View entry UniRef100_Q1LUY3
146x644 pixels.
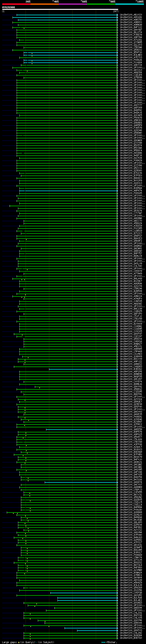coord(131,45)
